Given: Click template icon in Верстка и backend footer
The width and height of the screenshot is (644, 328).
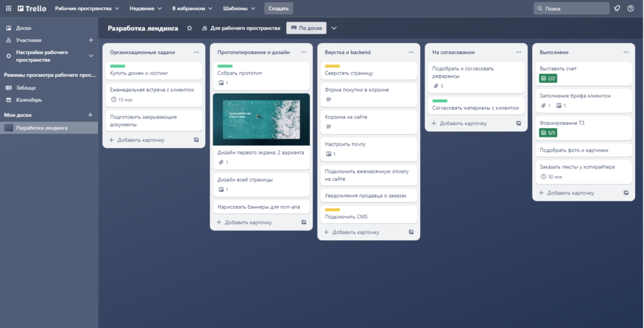Looking at the screenshot, I should (411, 232).
